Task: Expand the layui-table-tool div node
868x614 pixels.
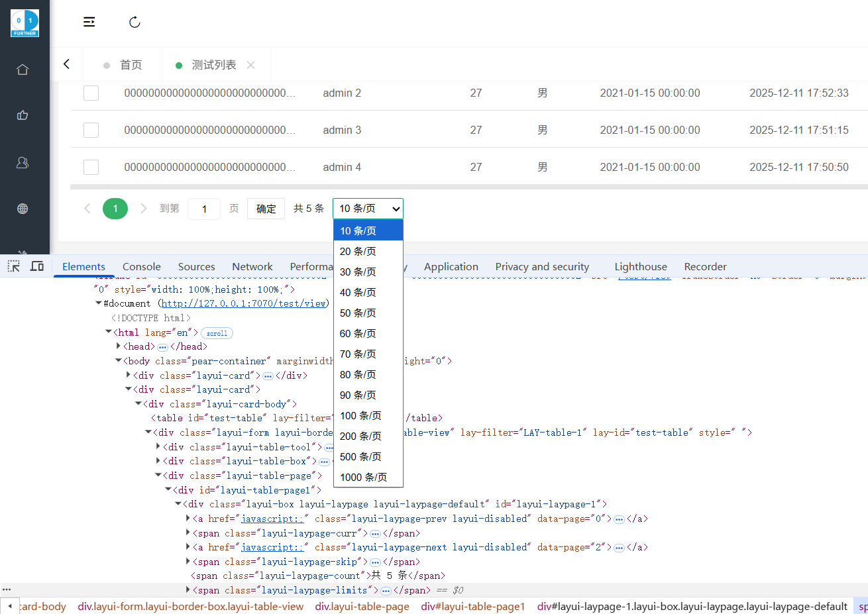Action: click(x=158, y=447)
